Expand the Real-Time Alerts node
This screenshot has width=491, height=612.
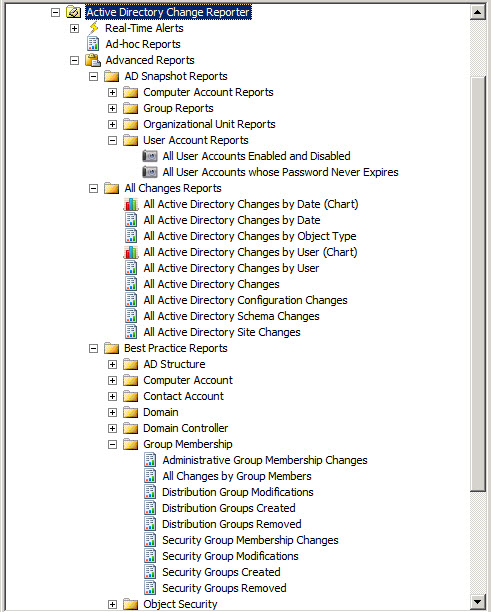(x=74, y=28)
